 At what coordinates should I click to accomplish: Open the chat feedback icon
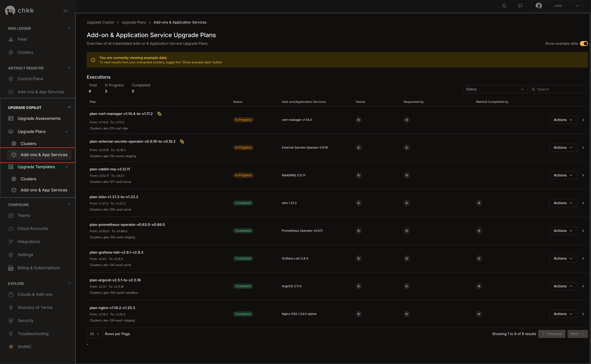[x=520, y=6]
